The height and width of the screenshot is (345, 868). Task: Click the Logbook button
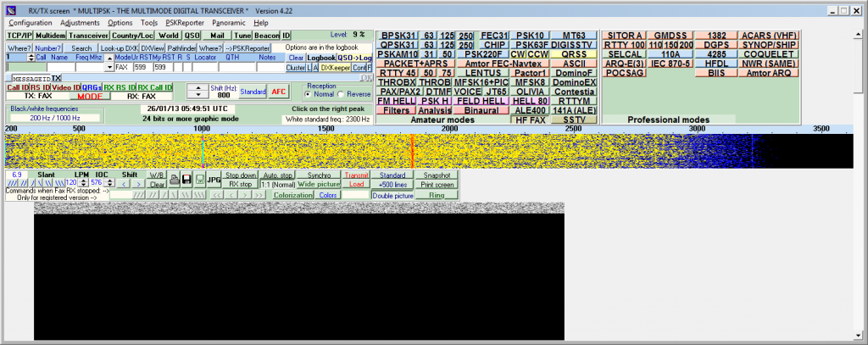(321, 58)
